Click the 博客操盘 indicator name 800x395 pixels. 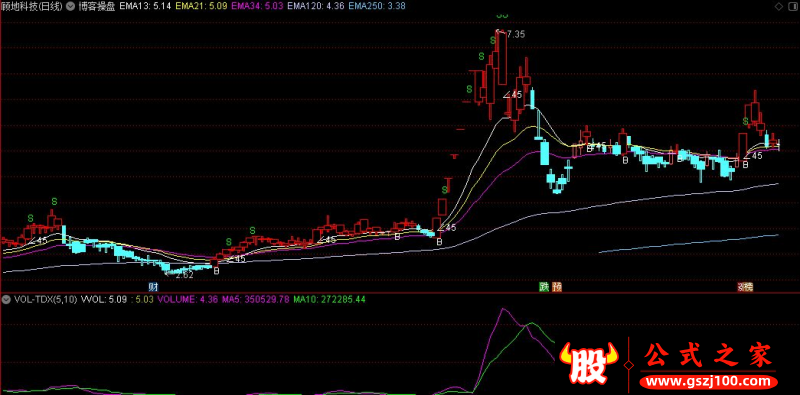coord(98,7)
